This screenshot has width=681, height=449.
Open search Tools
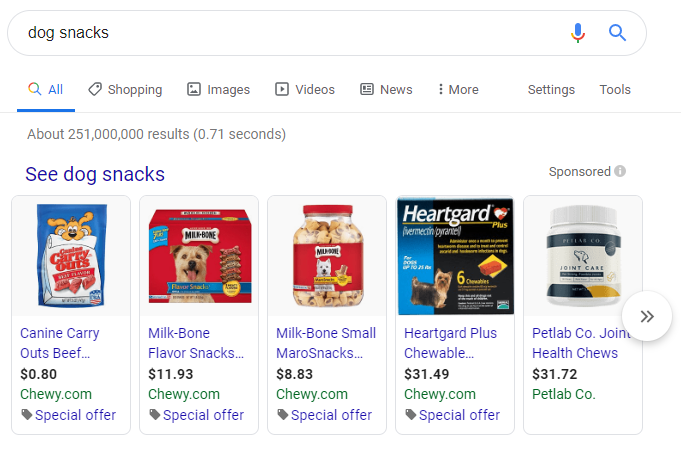tap(615, 90)
